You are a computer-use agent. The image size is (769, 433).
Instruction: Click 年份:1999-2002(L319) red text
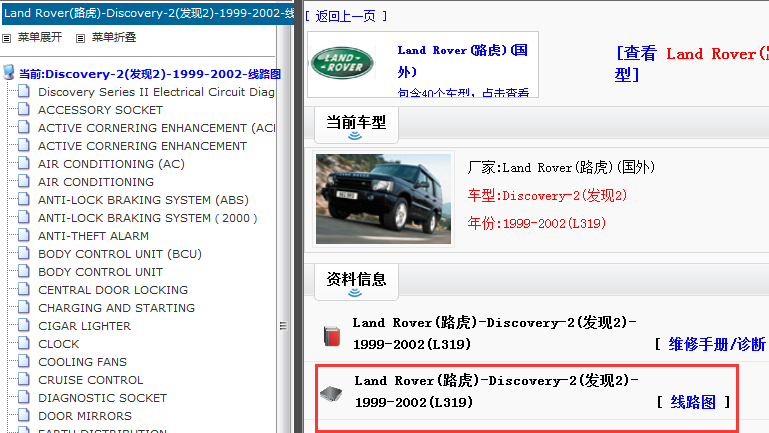(537, 224)
